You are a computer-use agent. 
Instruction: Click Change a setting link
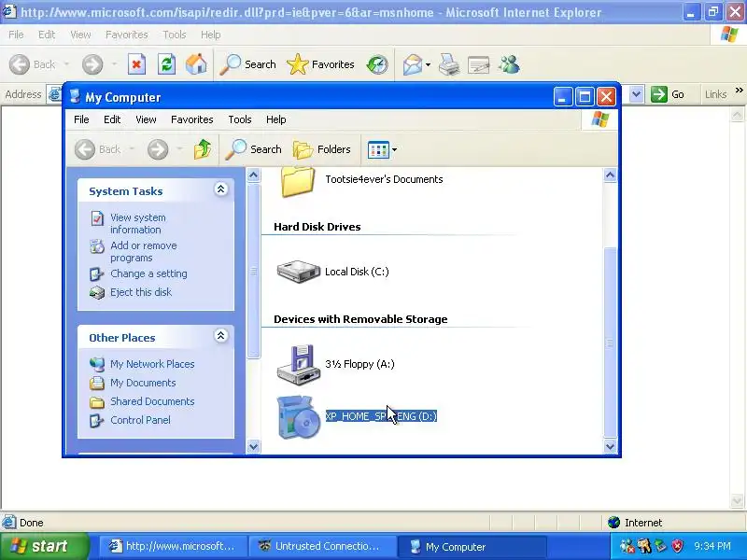(148, 273)
